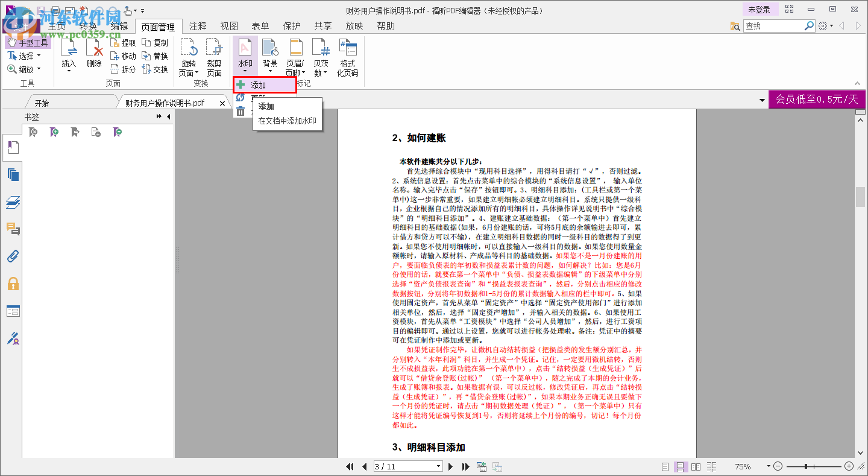Open the tab list arrow beside the member banner
868x476 pixels.
762,100
